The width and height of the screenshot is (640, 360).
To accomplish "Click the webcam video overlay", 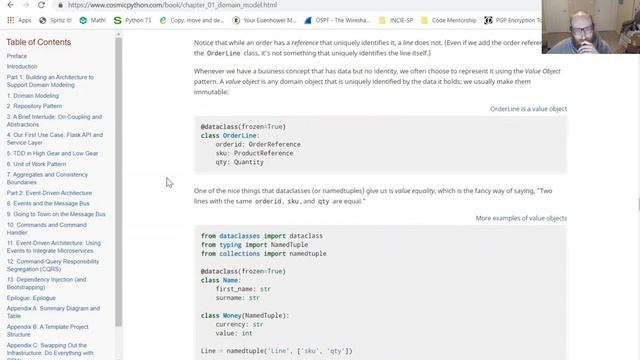I will 591,27.
